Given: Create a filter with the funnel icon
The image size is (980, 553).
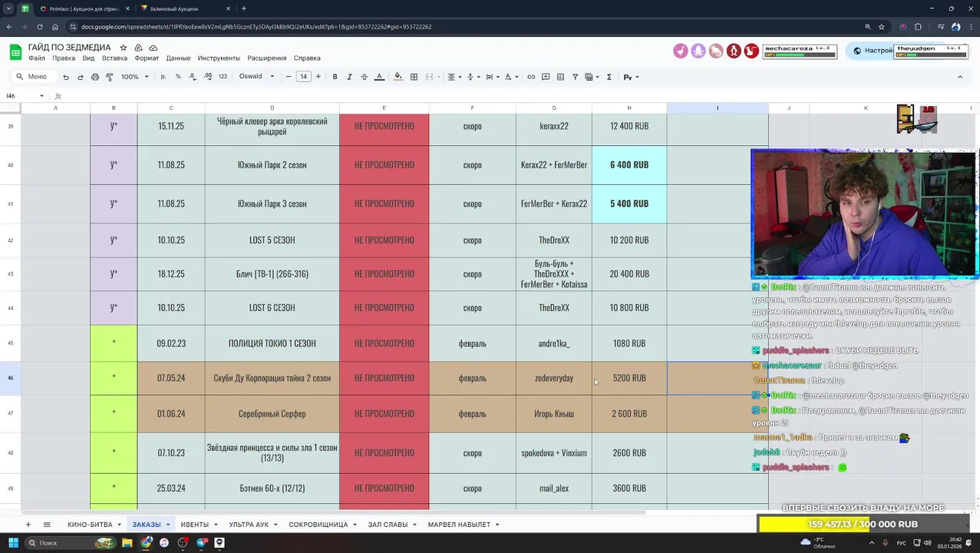Looking at the screenshot, I should tap(575, 77).
